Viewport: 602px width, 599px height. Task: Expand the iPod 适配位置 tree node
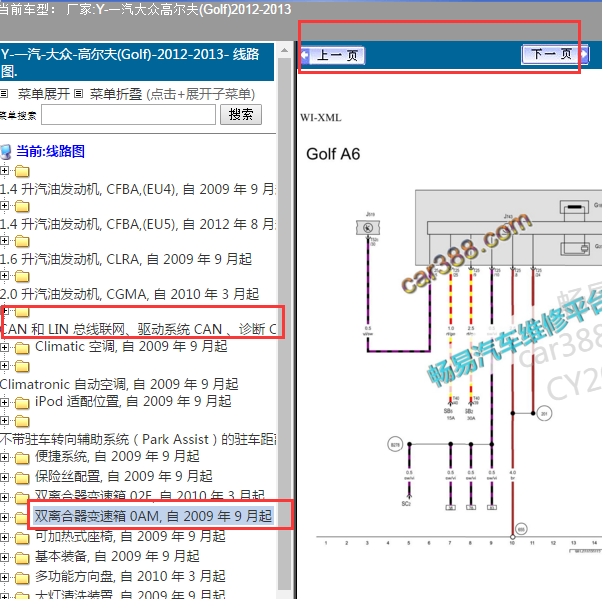4,402
